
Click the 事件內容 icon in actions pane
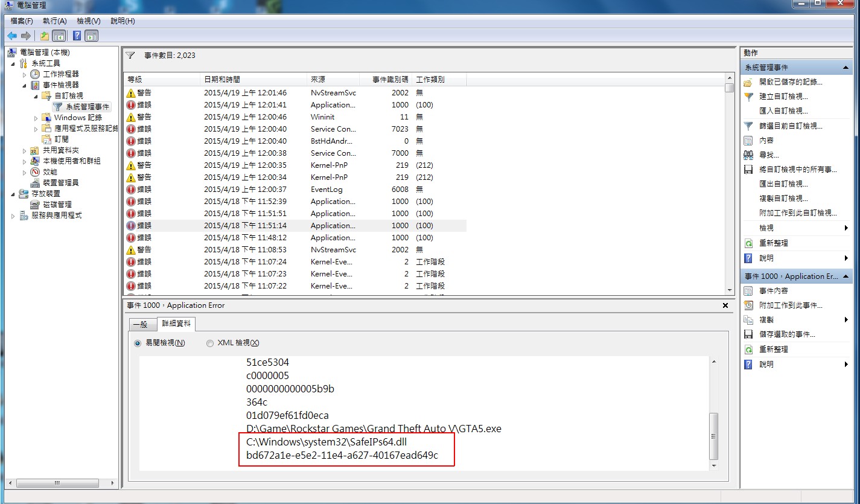[748, 291]
